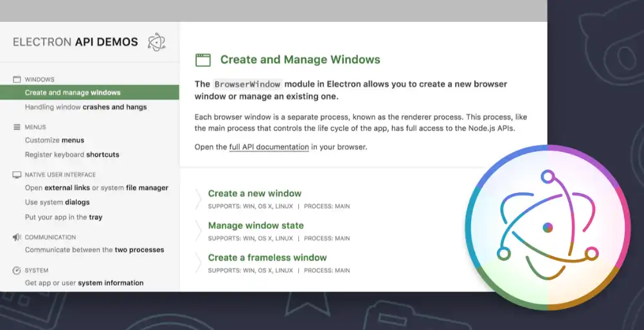Click the System gauge icon
Screen dimensions: 644x330
[17, 270]
